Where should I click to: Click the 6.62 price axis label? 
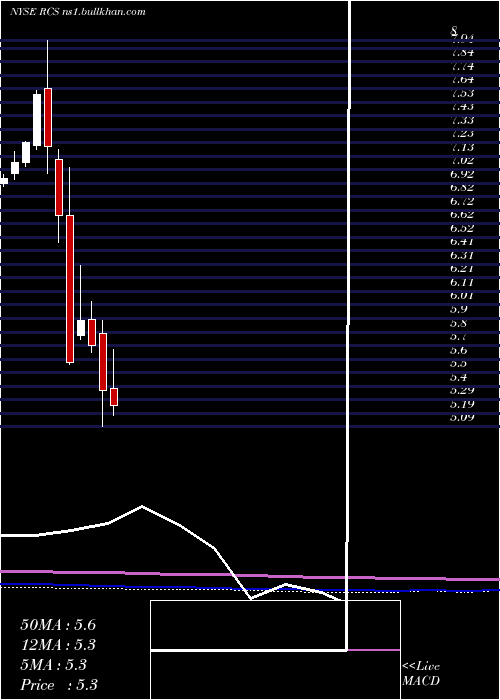point(462,214)
